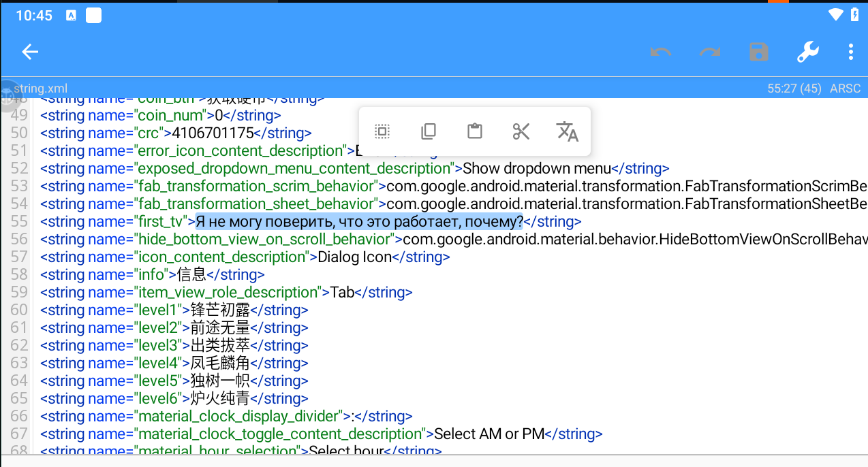Tap the ARSC label in the status bar
868x467 pixels.
point(845,88)
